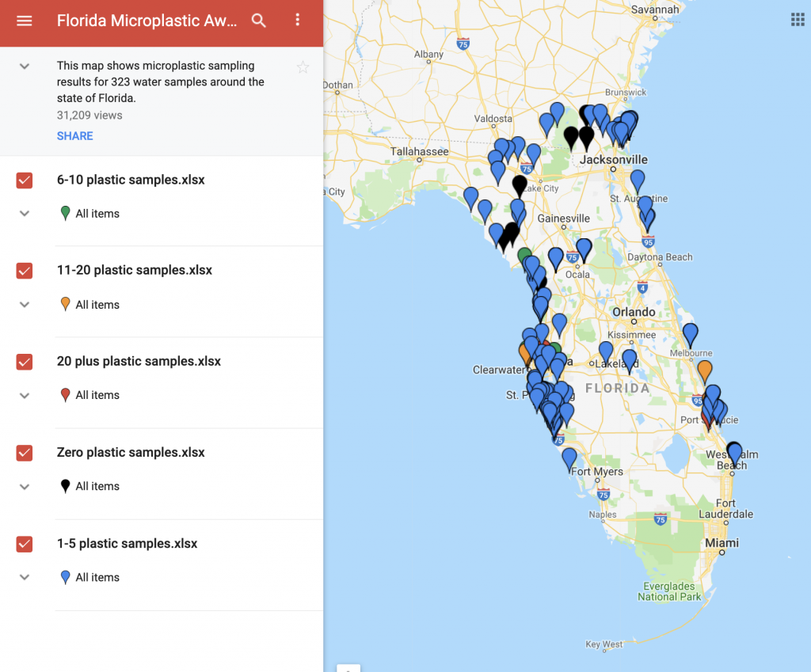Hide the Zero plastic samples layer
This screenshot has width=811, height=672.
(25, 453)
